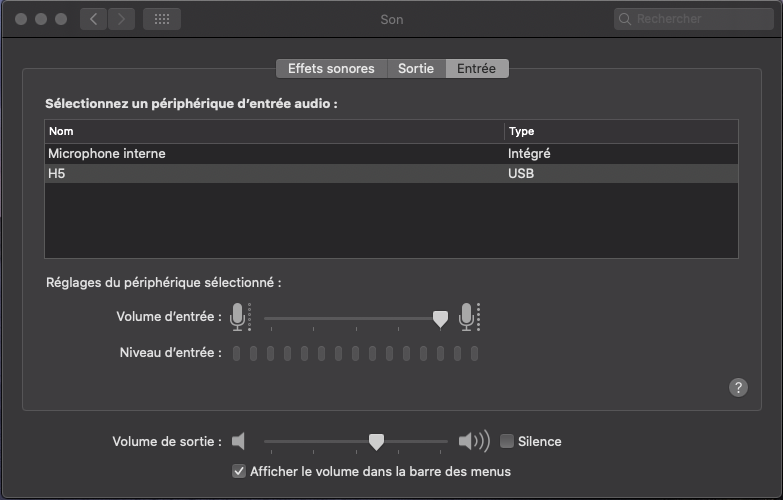Show all preferences grid button
The image size is (783, 500).
162,19
